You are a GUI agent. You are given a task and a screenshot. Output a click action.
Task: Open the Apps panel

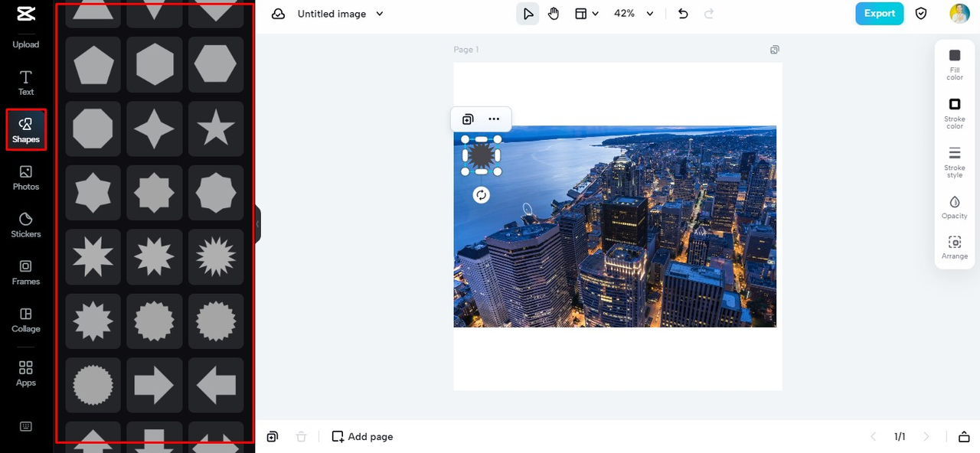point(25,373)
